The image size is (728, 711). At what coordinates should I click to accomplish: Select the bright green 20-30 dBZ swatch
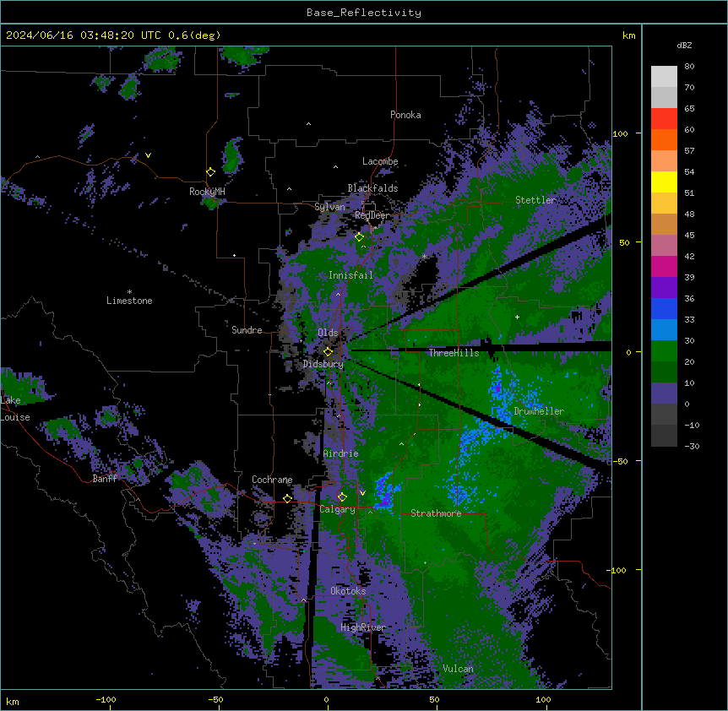tap(664, 351)
